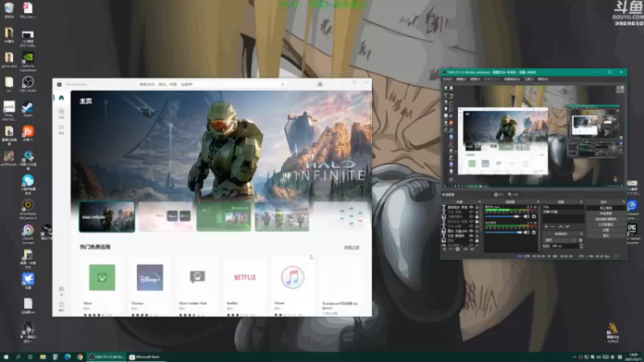The width and height of the screenshot is (644, 362).
Task: Pop out the Scenes dock via header icon
Action: [581, 202]
